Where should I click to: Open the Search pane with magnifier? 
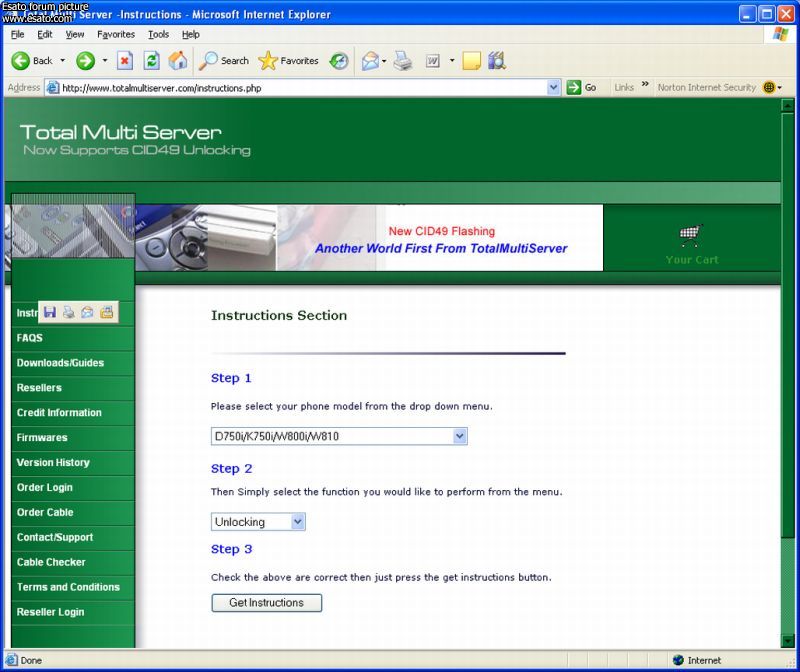(224, 61)
